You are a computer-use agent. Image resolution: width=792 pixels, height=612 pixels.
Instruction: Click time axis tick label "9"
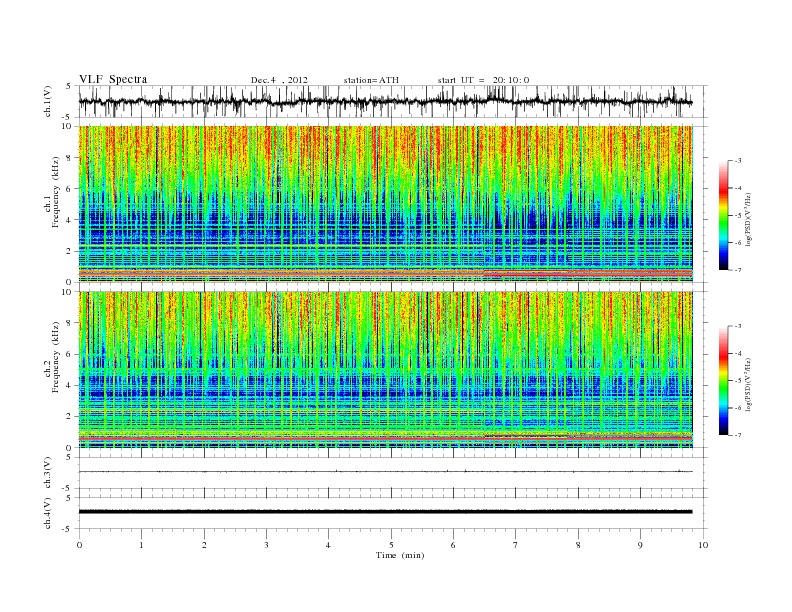click(640, 545)
